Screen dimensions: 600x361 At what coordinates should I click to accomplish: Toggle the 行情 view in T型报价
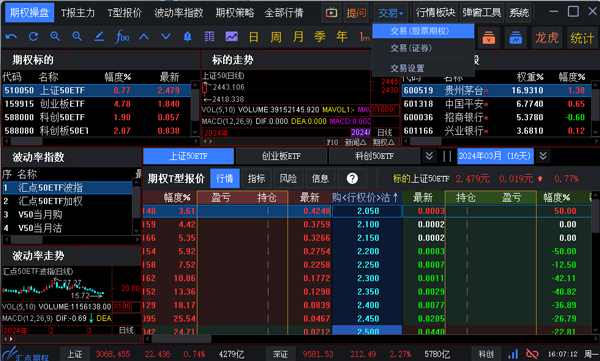click(x=225, y=178)
